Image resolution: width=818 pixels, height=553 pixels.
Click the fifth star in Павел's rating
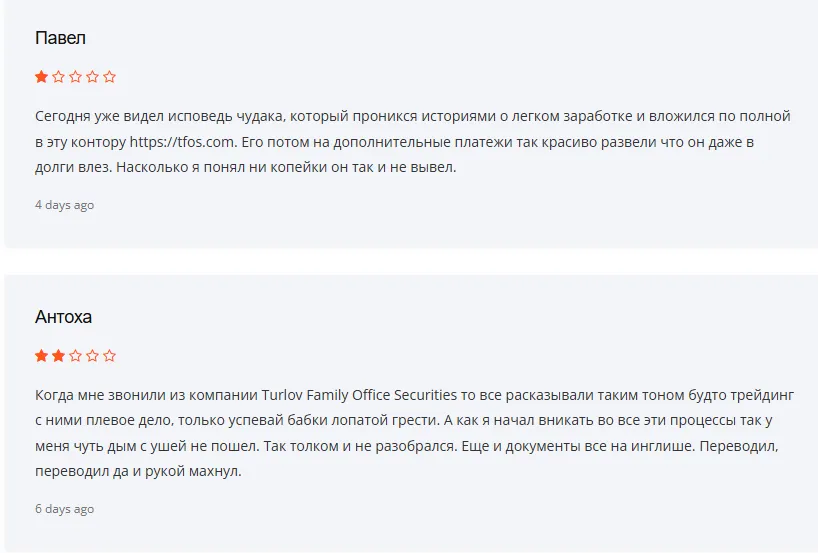click(110, 77)
